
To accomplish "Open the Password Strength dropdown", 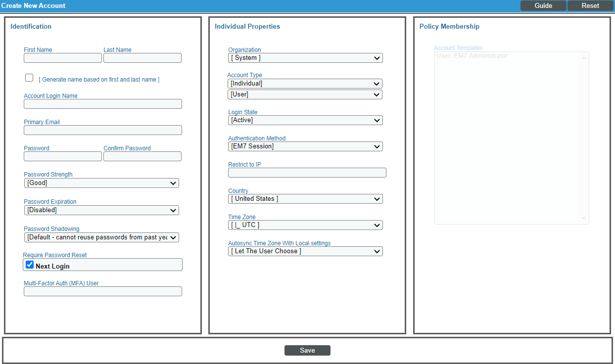I will pos(101,182).
